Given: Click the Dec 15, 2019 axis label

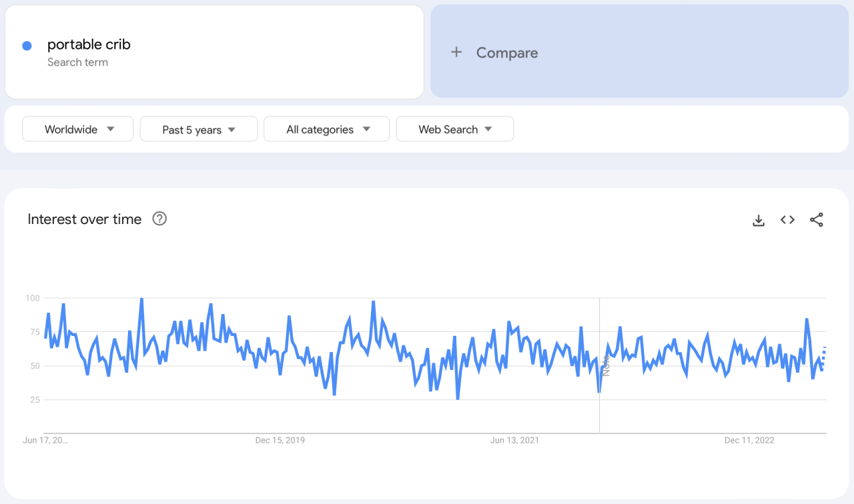Looking at the screenshot, I should tap(280, 440).
